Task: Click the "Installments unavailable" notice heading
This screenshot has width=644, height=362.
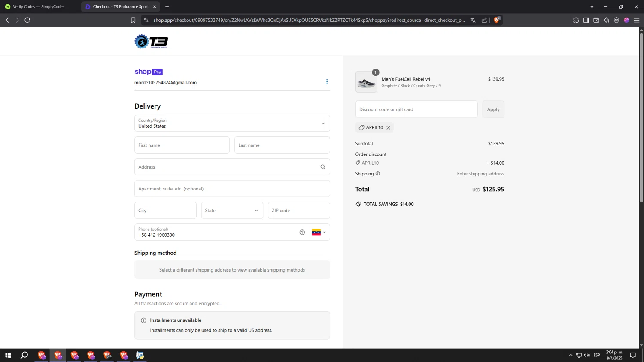Action: point(176,320)
